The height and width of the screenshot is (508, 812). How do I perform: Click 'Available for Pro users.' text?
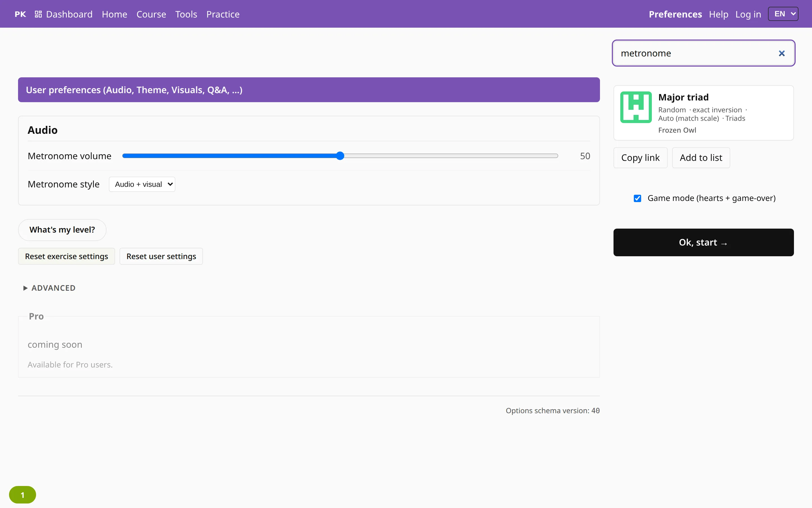point(70,365)
